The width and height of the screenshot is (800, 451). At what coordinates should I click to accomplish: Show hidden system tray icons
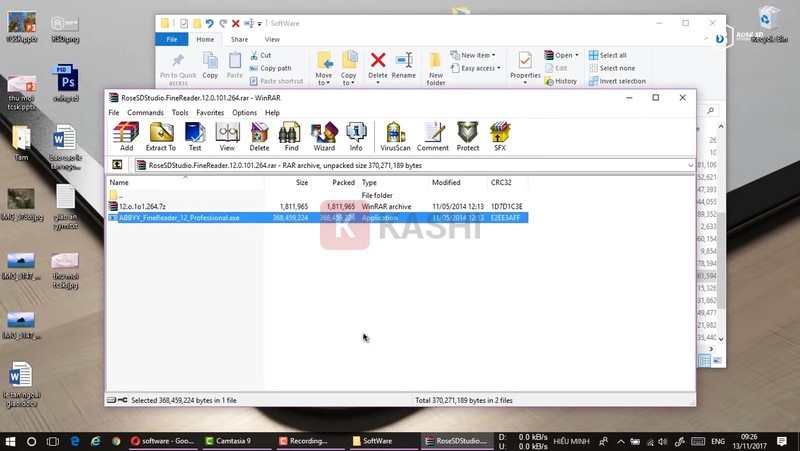tap(620, 441)
